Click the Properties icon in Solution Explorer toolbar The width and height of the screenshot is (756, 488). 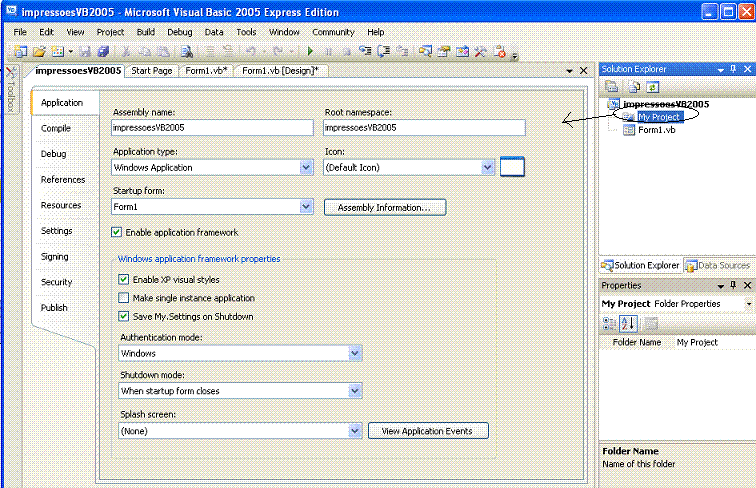(612, 87)
